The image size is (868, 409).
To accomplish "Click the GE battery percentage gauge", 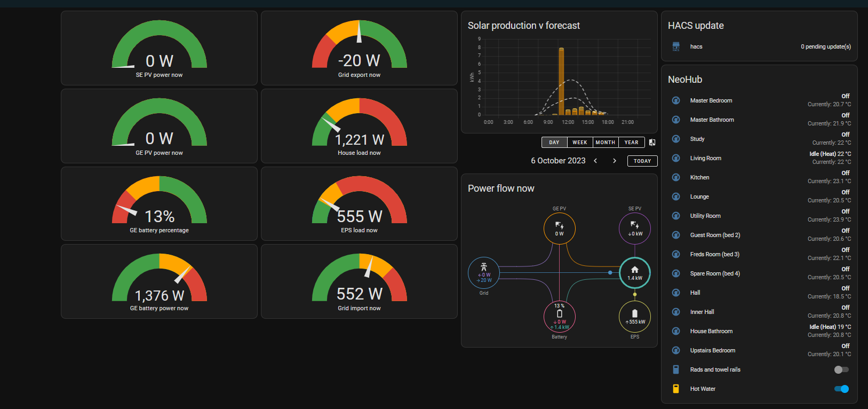I will pos(159,204).
